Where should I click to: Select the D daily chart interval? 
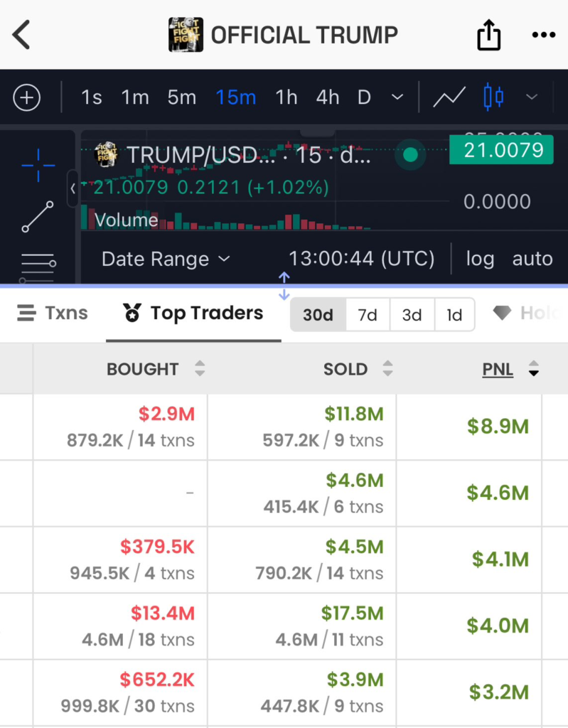click(x=364, y=97)
